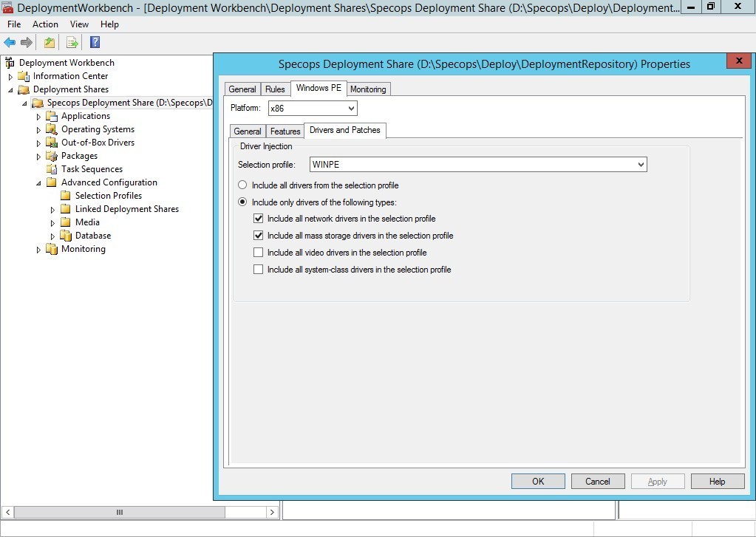Screen dimensions: 756x537
Task: Expand the Out-of-Box Drivers node
Action: point(38,143)
